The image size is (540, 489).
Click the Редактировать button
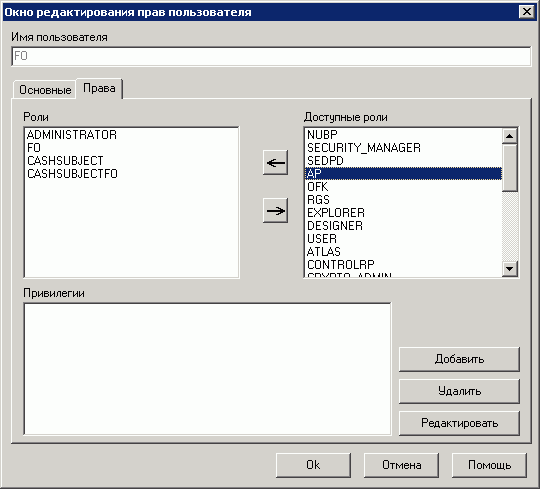pyautogui.click(x=459, y=423)
